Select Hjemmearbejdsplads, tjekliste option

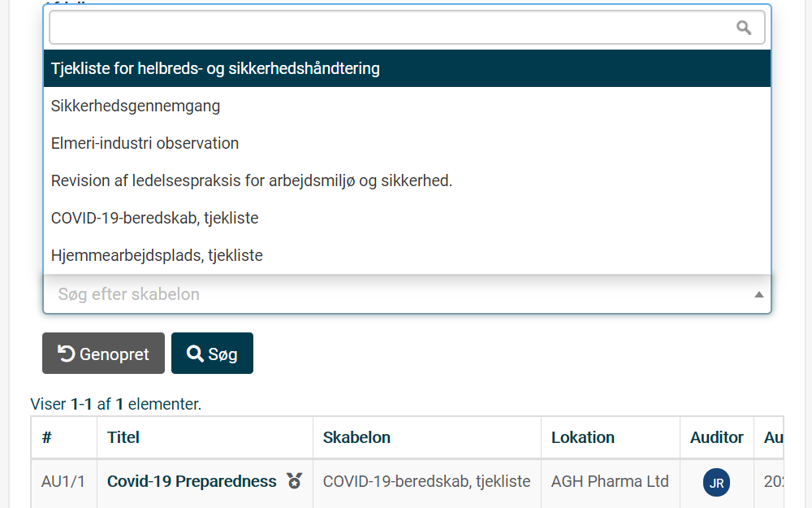[x=407, y=255]
